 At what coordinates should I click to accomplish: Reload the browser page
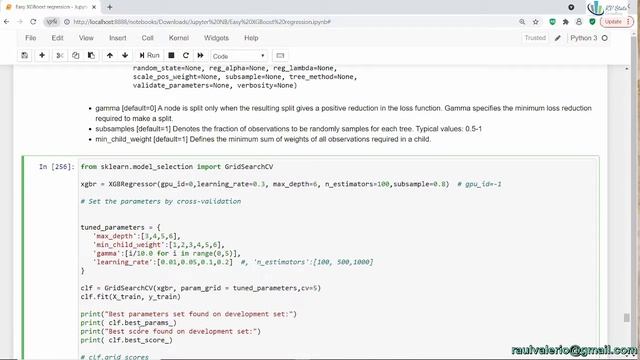33,22
